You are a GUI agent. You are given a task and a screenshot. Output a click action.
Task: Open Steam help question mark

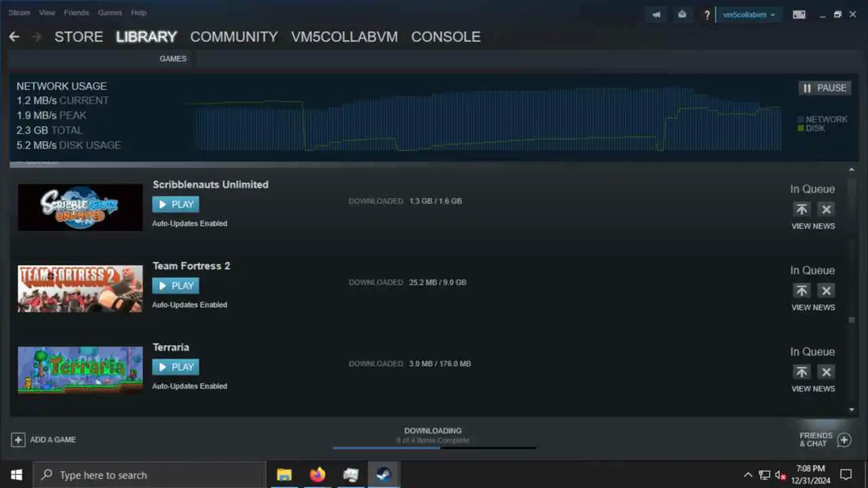[707, 14]
